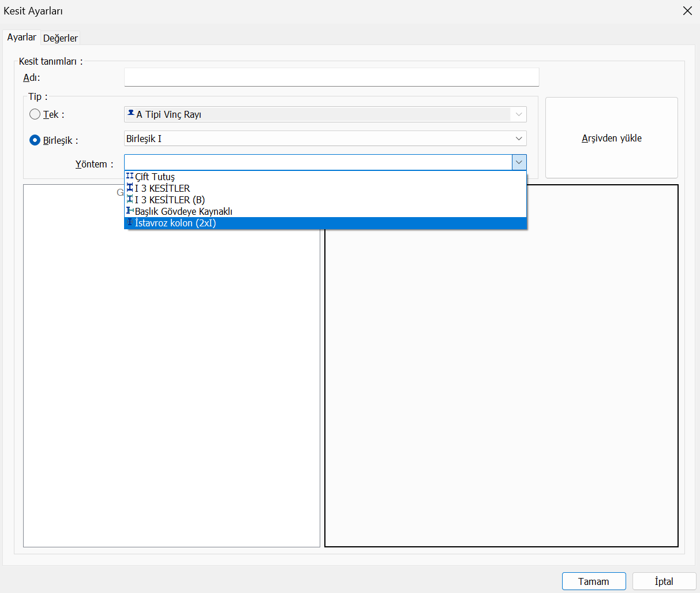This screenshot has width=700, height=593.
Task: Select Başlık Gövdeye Kaynaklı icon in list
Action: [x=130, y=211]
